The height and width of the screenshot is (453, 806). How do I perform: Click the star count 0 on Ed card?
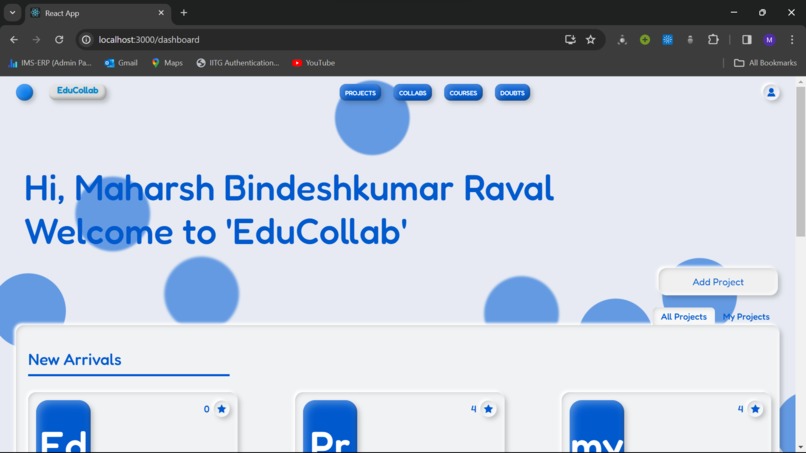pyautogui.click(x=207, y=409)
